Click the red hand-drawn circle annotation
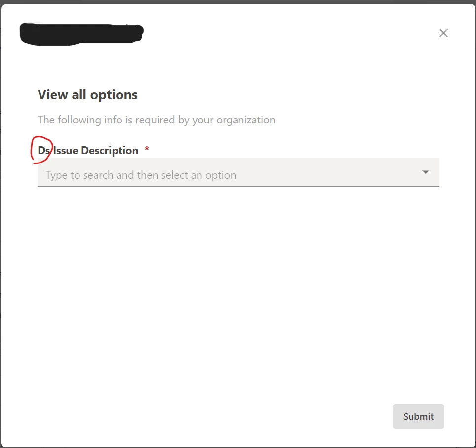This screenshot has width=476, height=448. (41, 150)
